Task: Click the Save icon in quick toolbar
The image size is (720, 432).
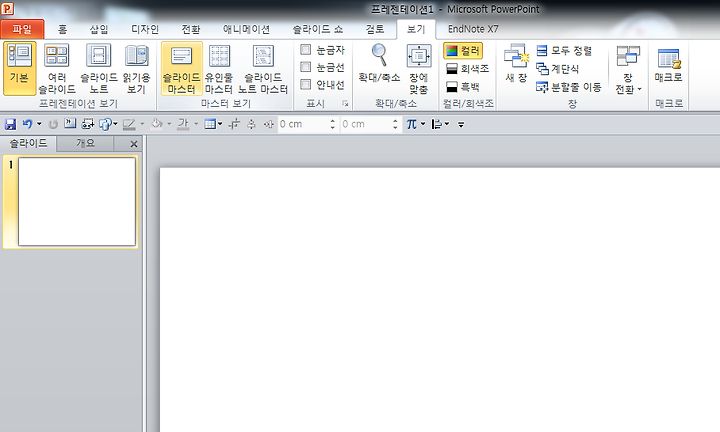Action: (10, 124)
